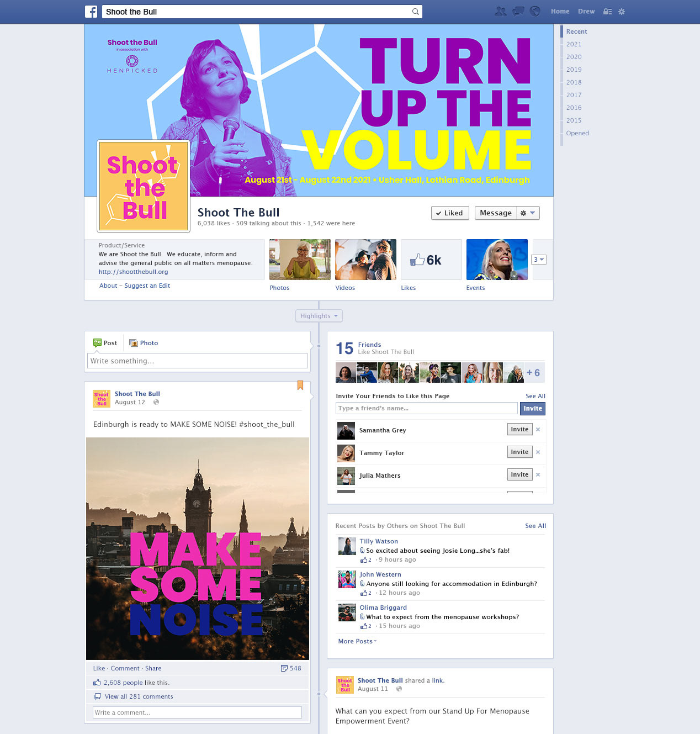Invite Julia Mathers to like page
This screenshot has height=734, width=700.
[519, 474]
